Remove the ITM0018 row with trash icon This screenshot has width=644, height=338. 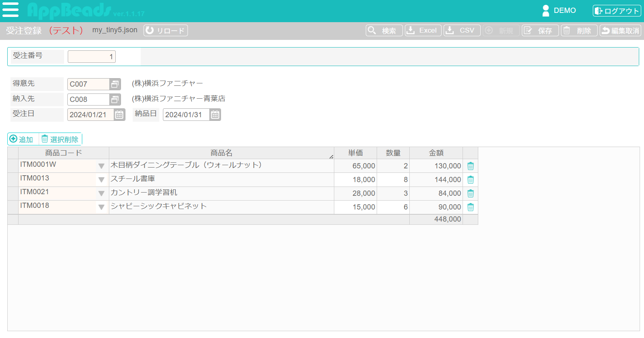[x=470, y=207]
